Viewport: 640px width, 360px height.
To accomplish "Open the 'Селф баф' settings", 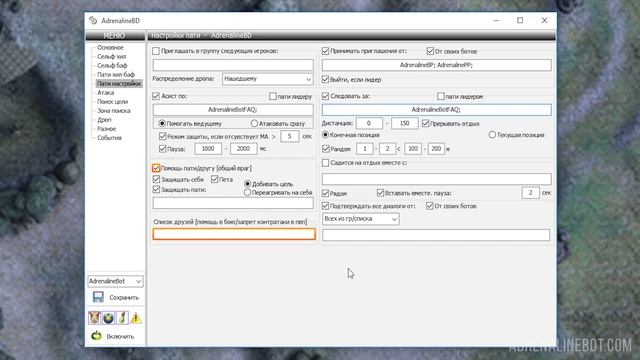I will pyautogui.click(x=112, y=66).
